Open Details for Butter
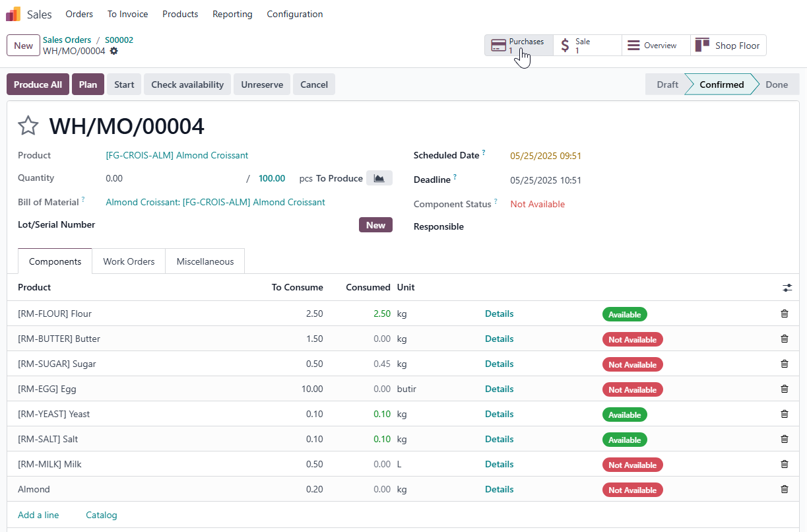 [x=499, y=339]
